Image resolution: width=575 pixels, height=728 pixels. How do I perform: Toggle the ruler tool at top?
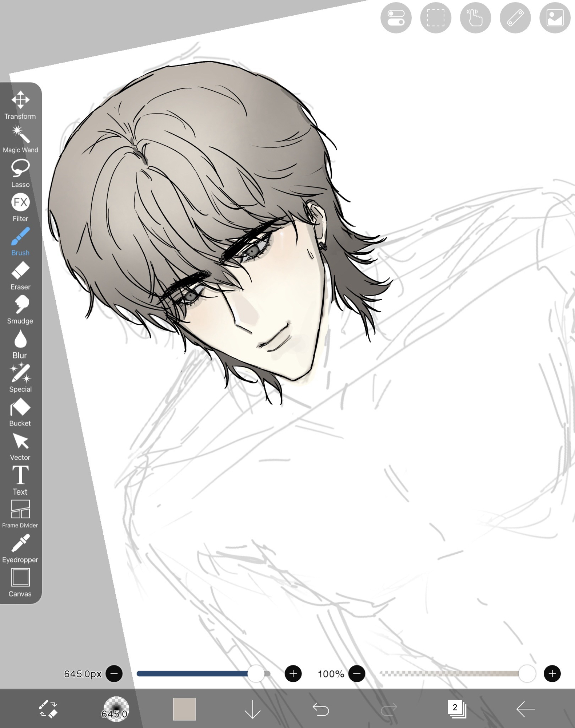tap(515, 18)
